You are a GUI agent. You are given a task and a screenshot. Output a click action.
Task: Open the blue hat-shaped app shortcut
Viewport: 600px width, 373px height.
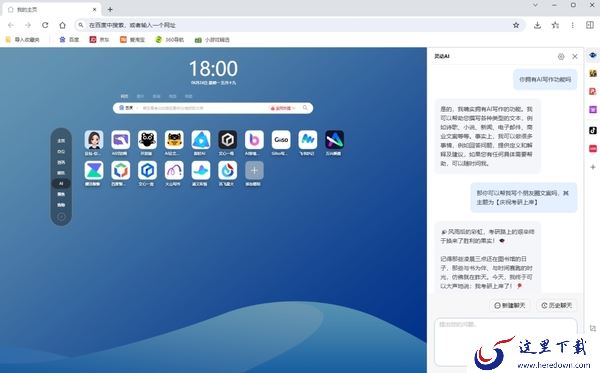tap(201, 170)
